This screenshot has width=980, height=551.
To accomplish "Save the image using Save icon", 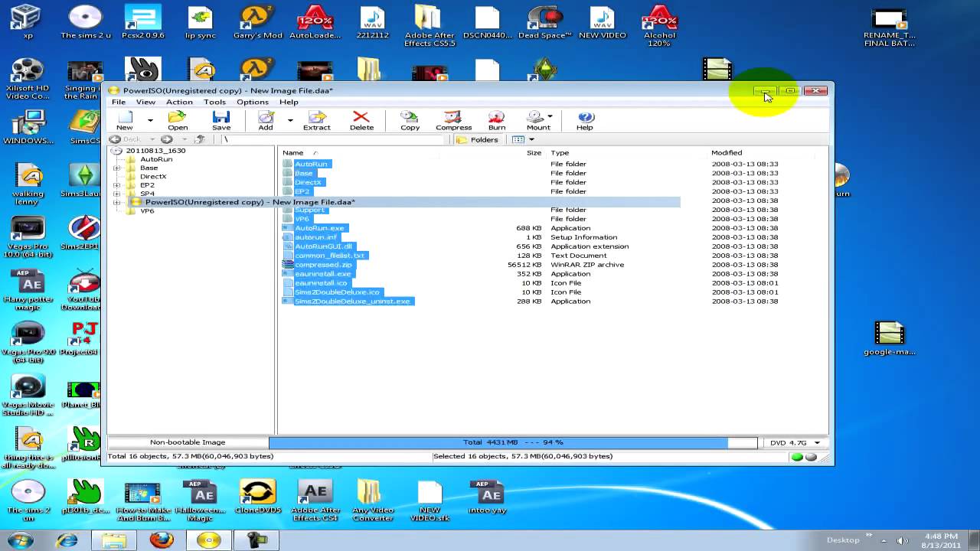I will [221, 120].
